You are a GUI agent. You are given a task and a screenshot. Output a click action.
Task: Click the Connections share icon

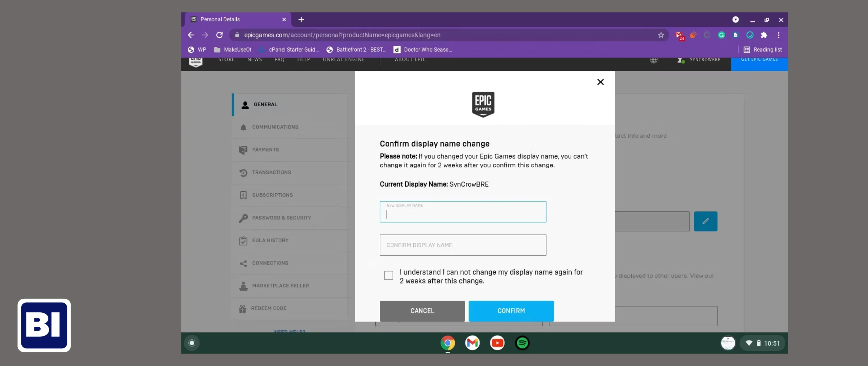[x=243, y=264]
